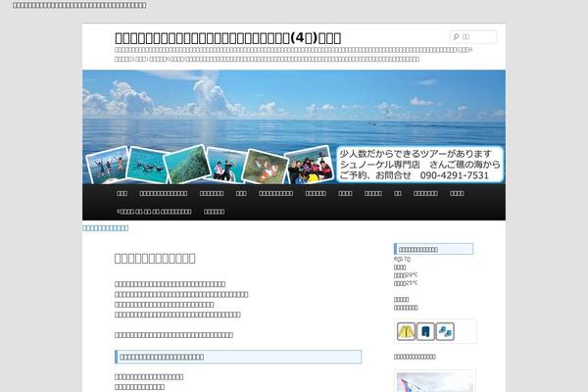Click the navy pants clothing icon
The width and height of the screenshot is (588, 392).
pos(425,331)
